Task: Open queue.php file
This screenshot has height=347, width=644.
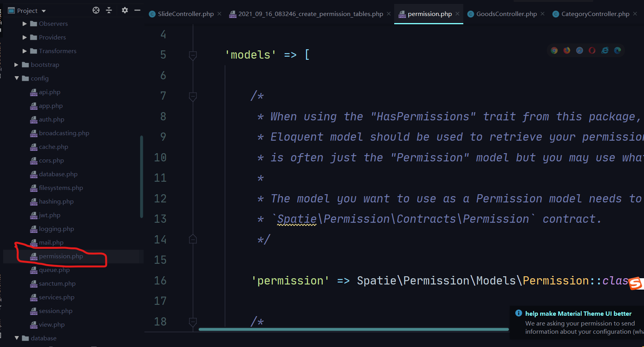Action: [54, 270]
